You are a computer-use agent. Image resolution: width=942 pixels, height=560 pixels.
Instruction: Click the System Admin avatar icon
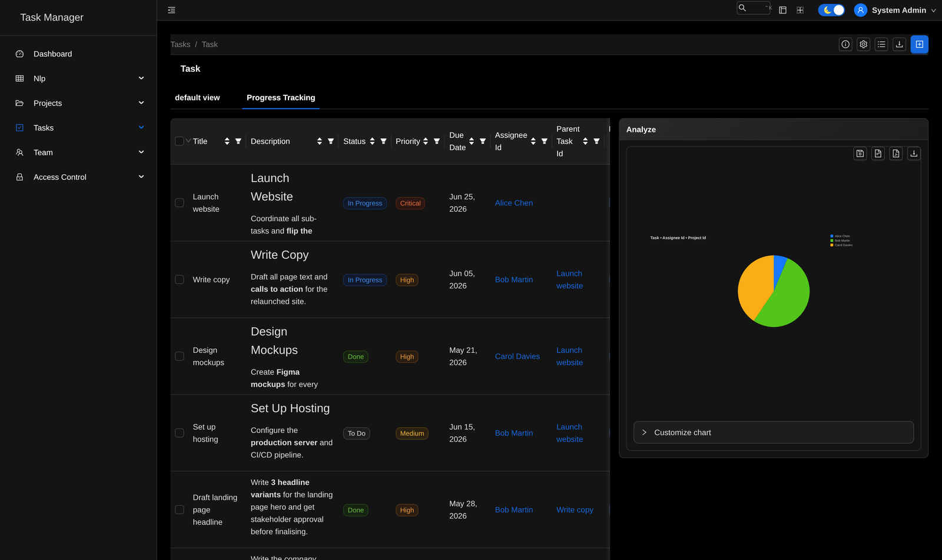point(860,10)
